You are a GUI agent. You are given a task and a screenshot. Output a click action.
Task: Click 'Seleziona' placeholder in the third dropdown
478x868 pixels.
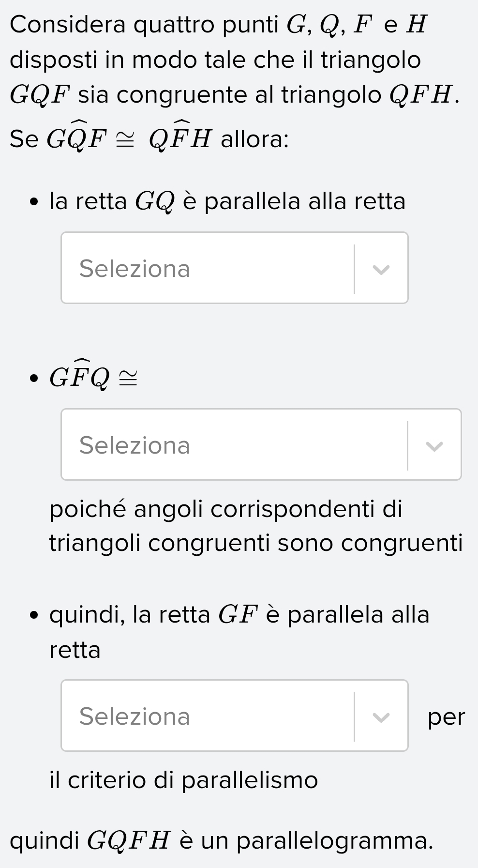tap(135, 716)
